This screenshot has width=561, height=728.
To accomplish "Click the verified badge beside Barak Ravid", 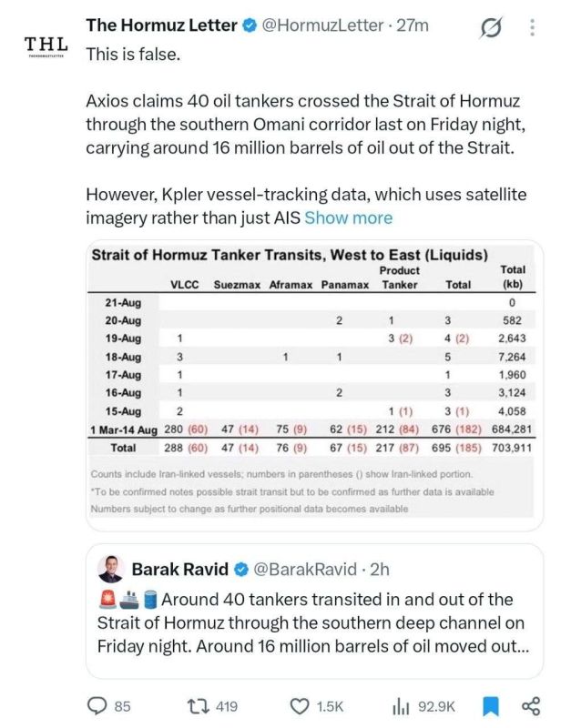I will (240, 570).
